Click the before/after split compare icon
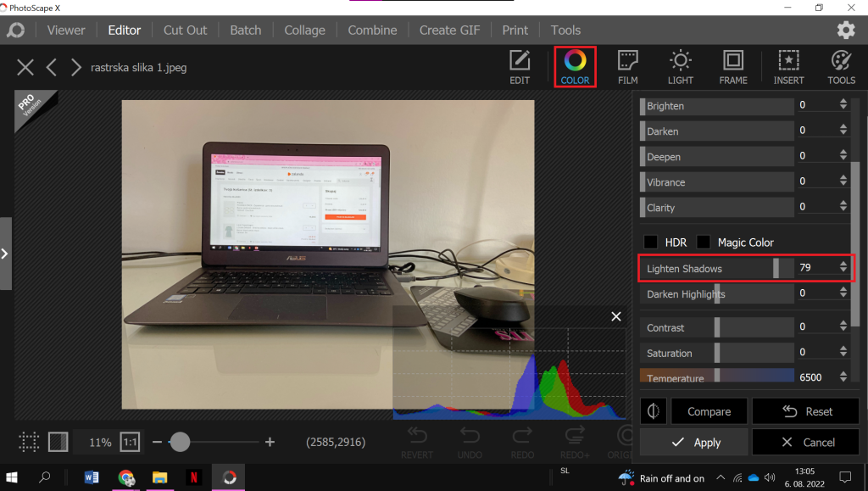Image resolution: width=868 pixels, height=491 pixels. point(654,411)
